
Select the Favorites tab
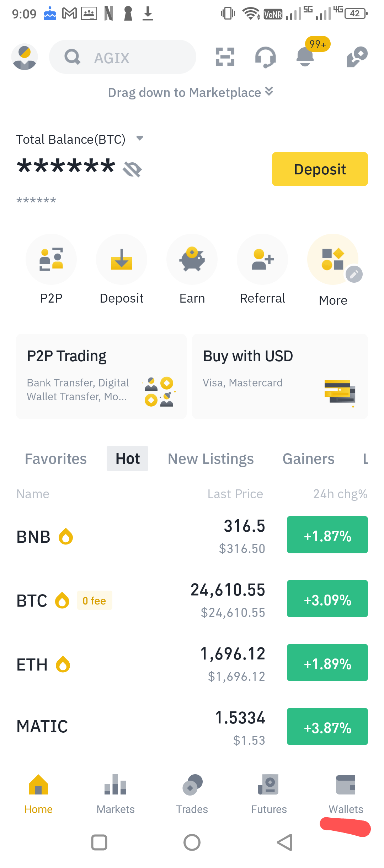(56, 459)
